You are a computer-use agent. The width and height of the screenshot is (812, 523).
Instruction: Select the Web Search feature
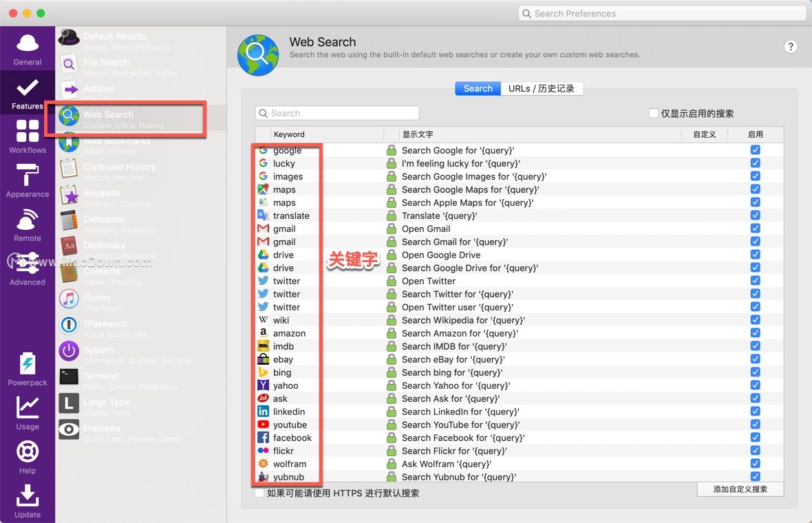pyautogui.click(x=141, y=119)
